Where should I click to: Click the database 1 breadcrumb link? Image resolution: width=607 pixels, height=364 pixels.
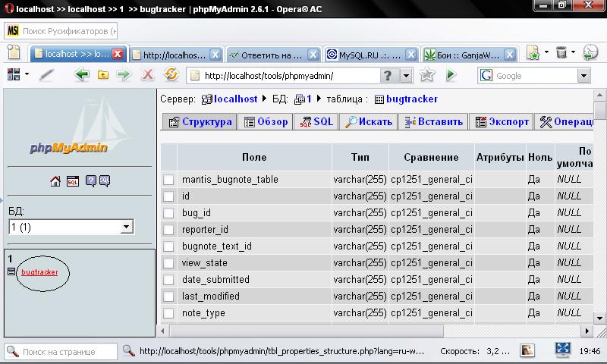point(309,99)
